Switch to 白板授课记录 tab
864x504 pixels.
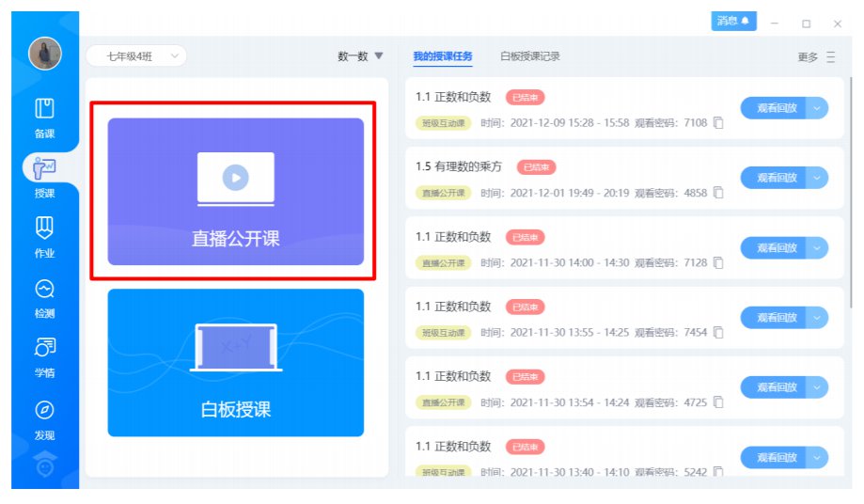click(529, 56)
